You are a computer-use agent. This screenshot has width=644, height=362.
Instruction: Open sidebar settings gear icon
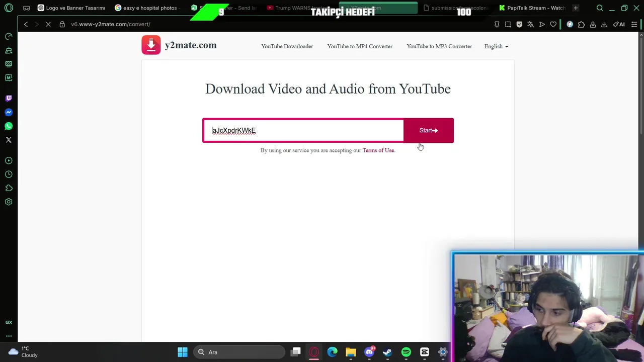[x=9, y=202]
